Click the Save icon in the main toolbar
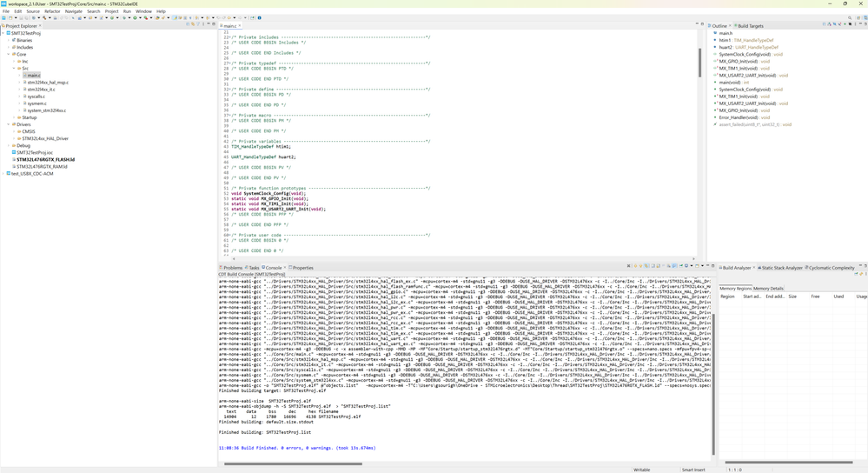The height and width of the screenshot is (473, 868). 21,17
